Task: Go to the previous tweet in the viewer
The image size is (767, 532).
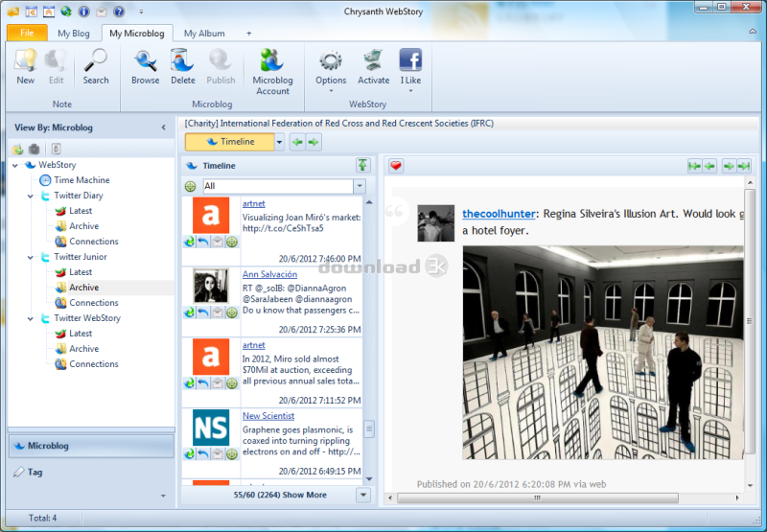Action: [x=709, y=166]
